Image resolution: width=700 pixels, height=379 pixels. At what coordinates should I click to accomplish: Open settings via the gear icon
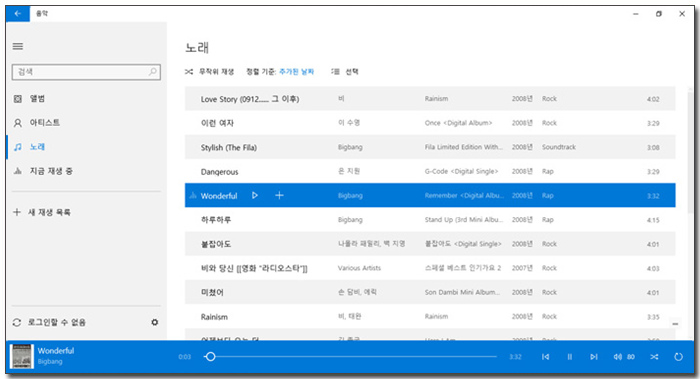point(154,322)
